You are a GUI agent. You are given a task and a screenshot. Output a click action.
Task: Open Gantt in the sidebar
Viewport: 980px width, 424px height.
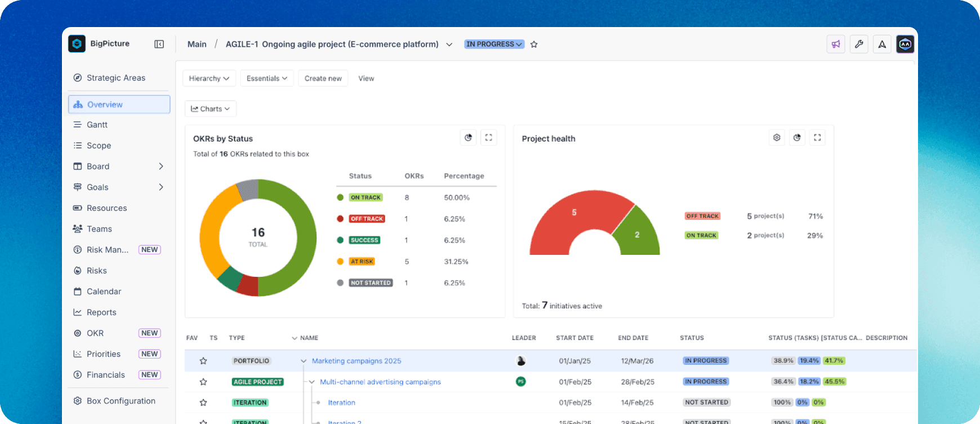[x=97, y=125]
